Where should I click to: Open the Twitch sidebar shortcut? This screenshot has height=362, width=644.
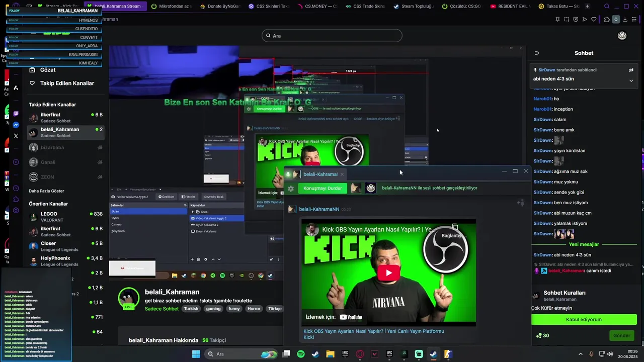[16, 114]
